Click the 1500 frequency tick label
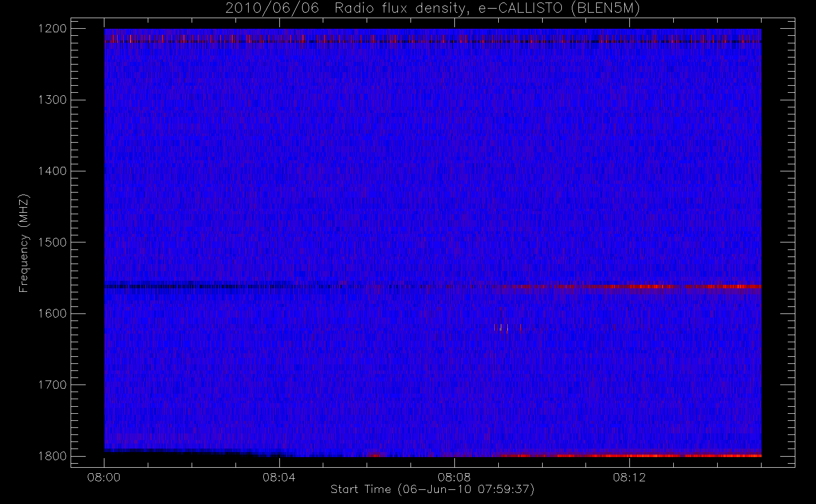 click(52, 242)
